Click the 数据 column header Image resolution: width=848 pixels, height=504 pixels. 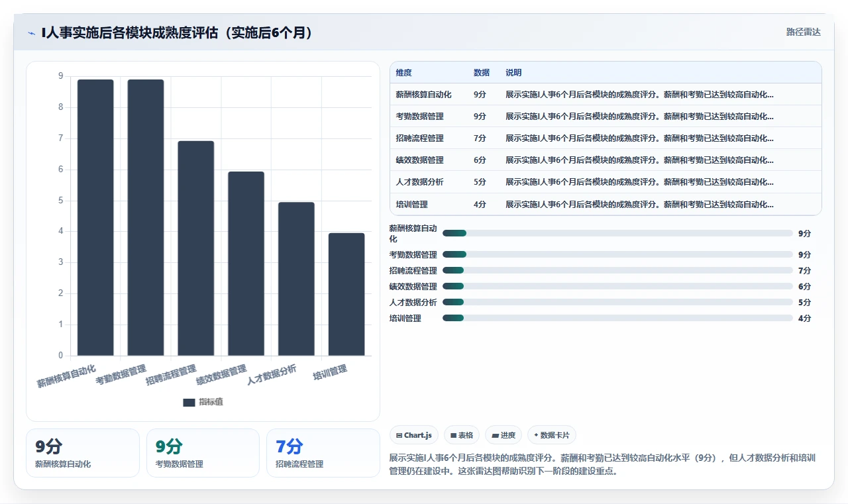482,73
